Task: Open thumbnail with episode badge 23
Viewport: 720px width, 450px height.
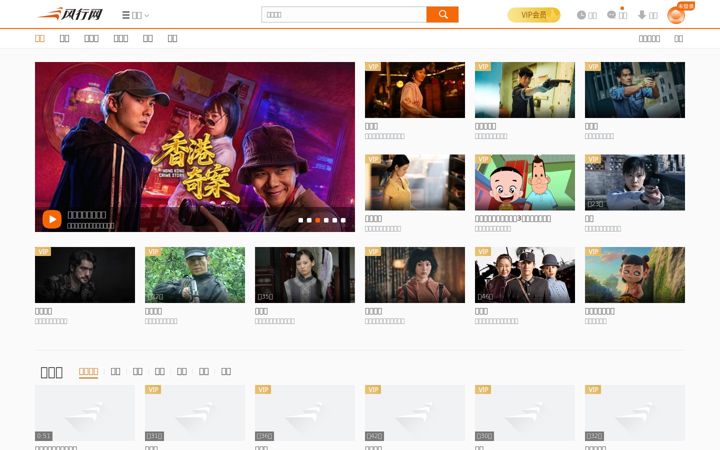Action: [635, 182]
